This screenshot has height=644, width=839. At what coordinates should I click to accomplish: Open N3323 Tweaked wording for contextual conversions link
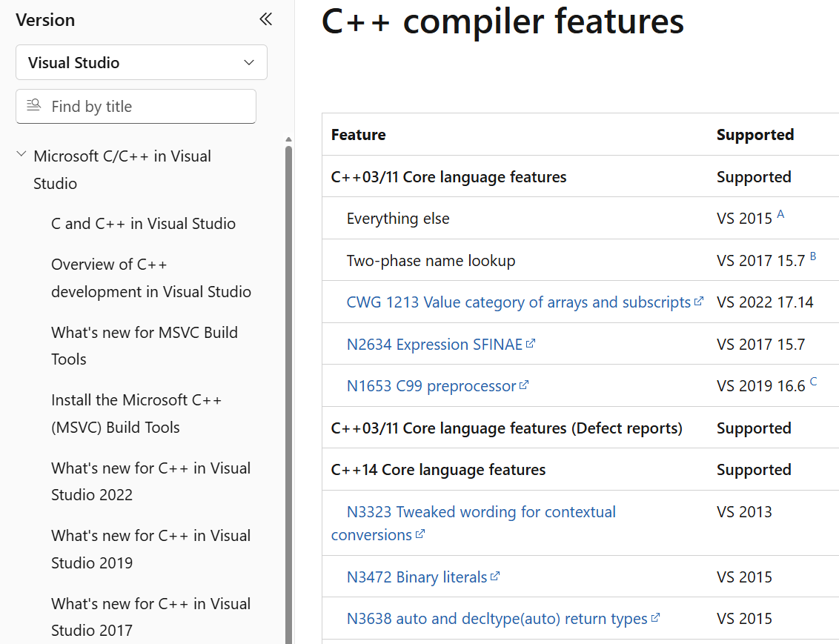click(x=474, y=523)
